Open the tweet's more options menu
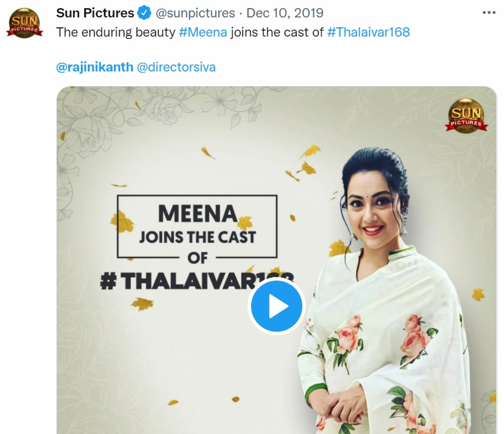Image resolution: width=504 pixels, height=434 pixels. [489, 12]
